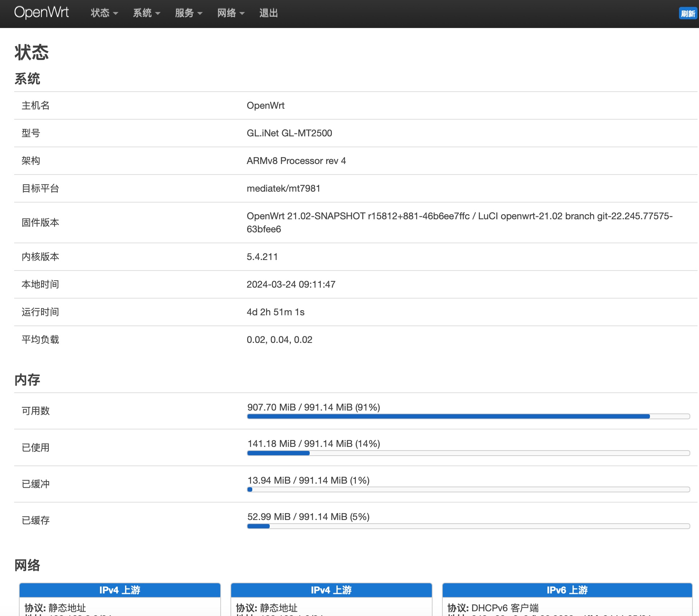Click the 退出 logout link
Screen dimensions: 699x616
coord(268,13)
